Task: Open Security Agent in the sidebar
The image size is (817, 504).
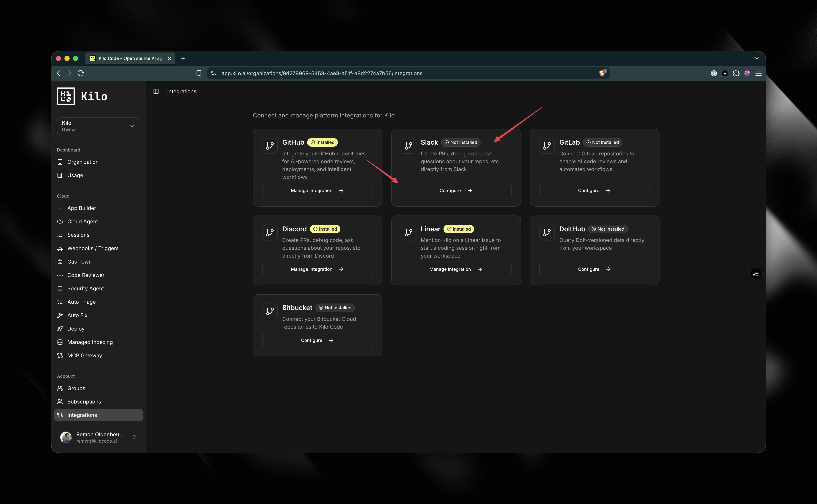Action: [98, 289]
